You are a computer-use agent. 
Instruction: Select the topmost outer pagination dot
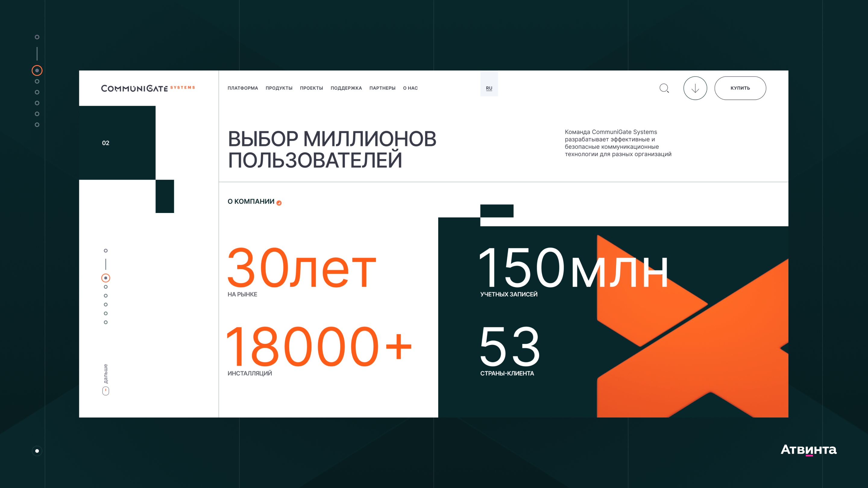37,37
